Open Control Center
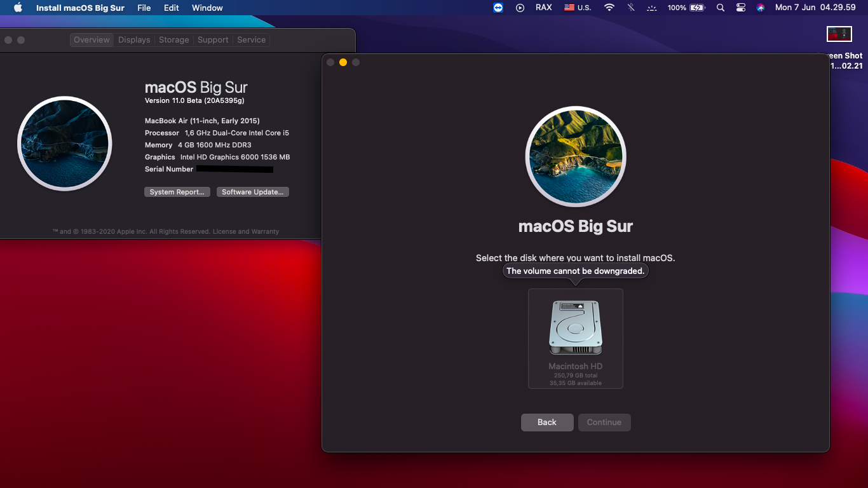 click(x=741, y=8)
